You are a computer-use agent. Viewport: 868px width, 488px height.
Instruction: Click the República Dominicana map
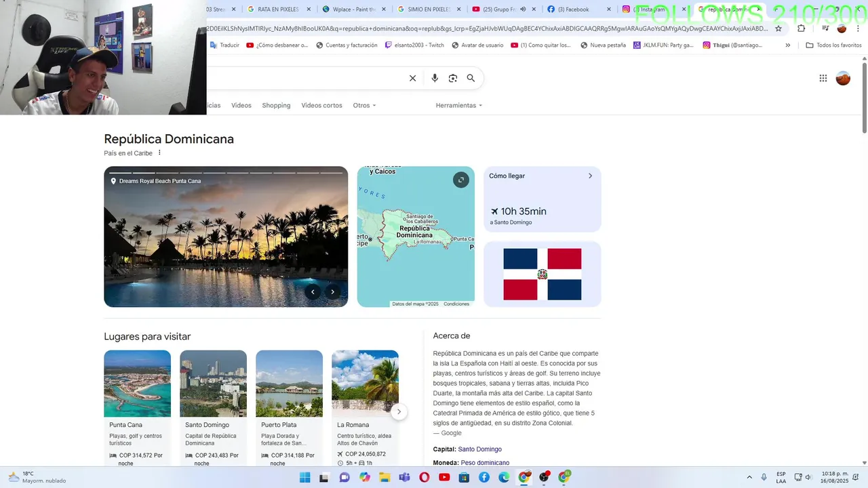coord(416,237)
